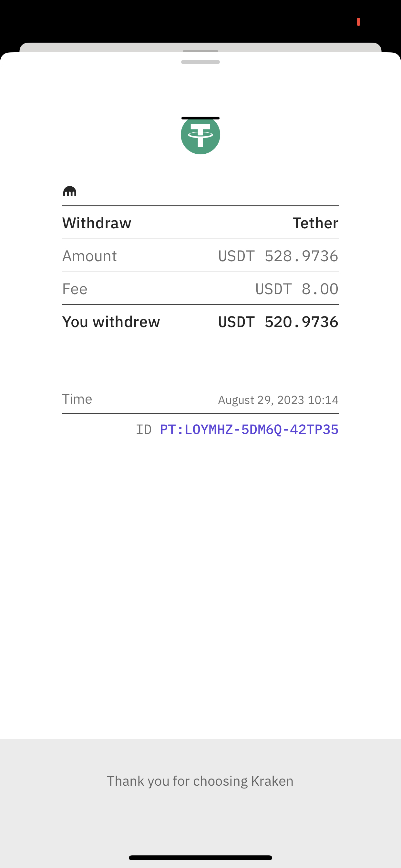Tap the Kraken logo icon
This screenshot has height=868, width=401.
coord(70,191)
